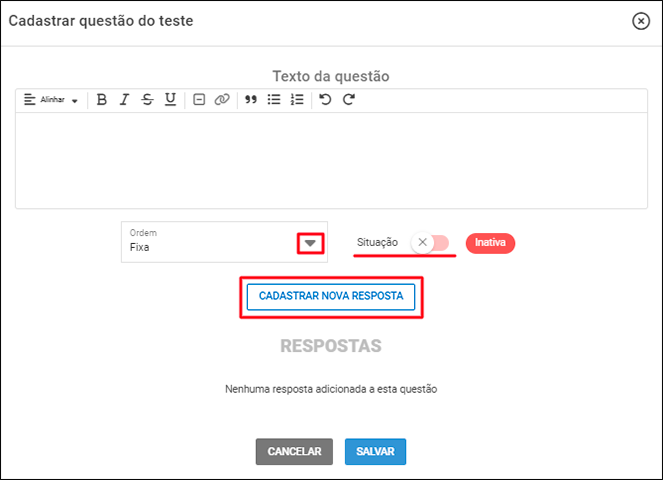
Task: Insert a hyperlink
Action: (x=222, y=100)
